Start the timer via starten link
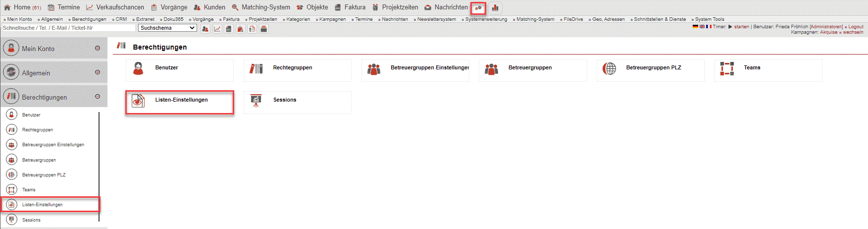This screenshot has height=229, width=868. point(741,27)
